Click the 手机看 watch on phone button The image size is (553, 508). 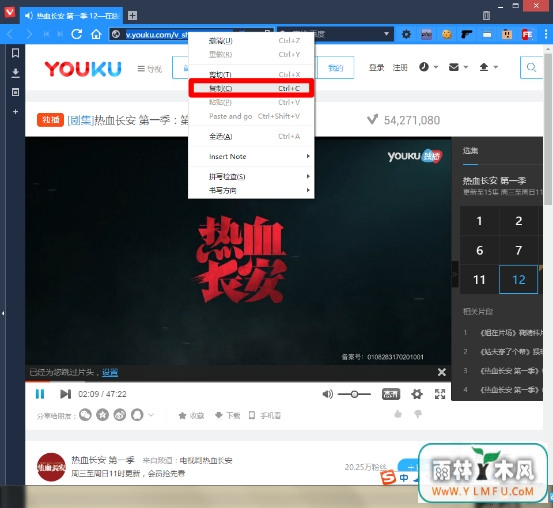tap(265, 416)
